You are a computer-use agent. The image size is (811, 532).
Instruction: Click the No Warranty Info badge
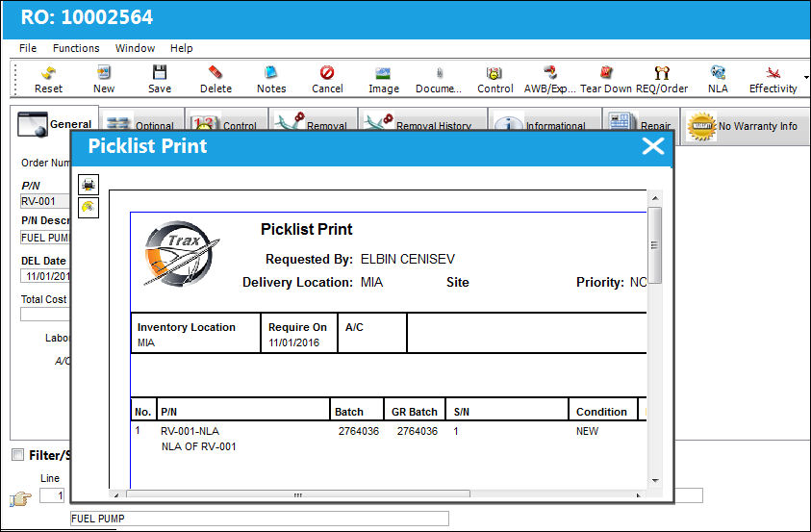tap(700, 126)
